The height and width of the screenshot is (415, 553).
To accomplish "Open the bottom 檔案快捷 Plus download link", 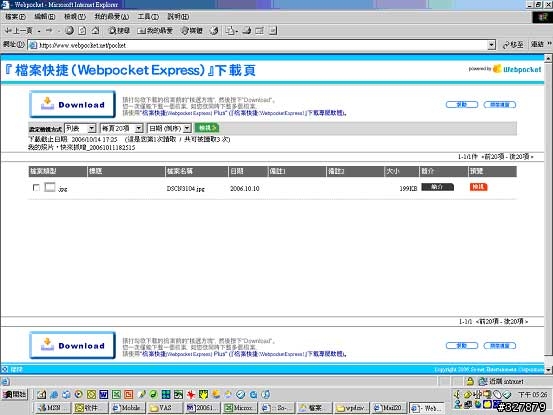I will pos(243,354).
